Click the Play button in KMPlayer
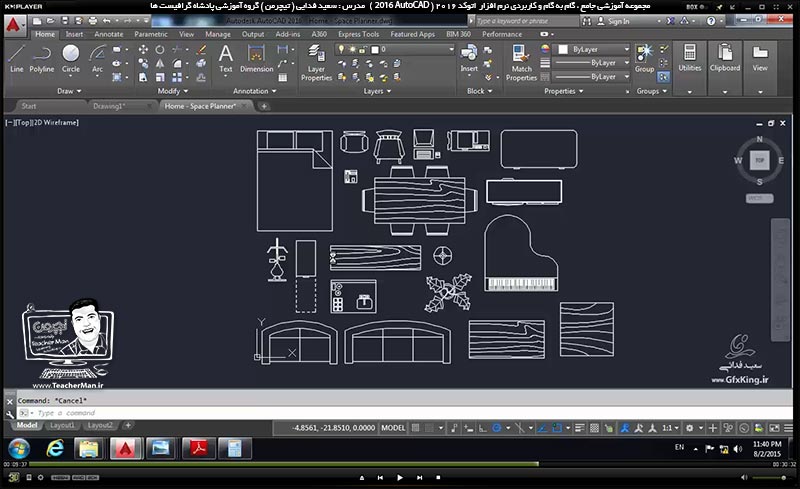The width and height of the screenshot is (800, 489). 399,478
